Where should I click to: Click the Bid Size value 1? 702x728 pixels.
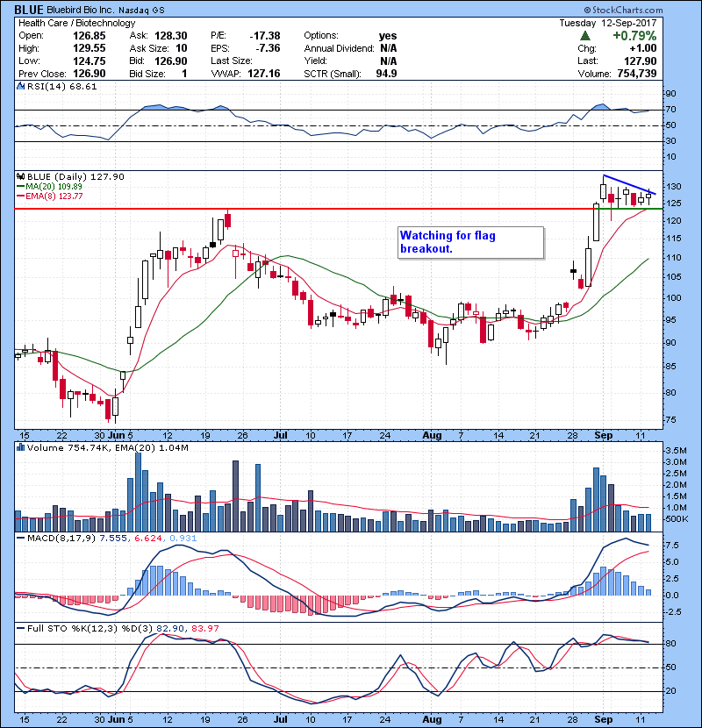tap(184, 74)
